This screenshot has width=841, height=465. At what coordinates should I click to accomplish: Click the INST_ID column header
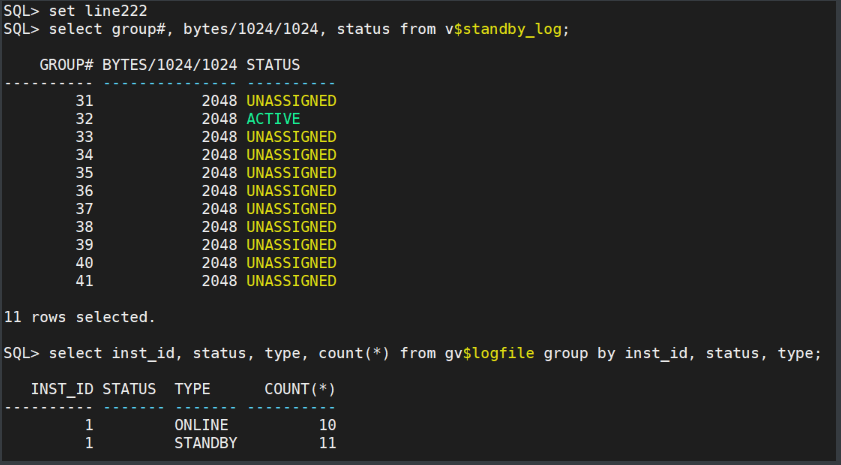point(62,389)
